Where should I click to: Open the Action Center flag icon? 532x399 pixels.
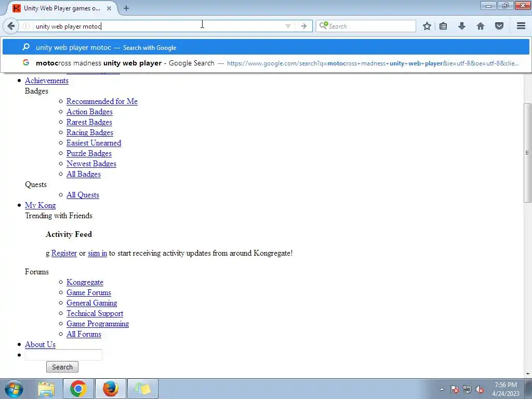[x=455, y=390]
